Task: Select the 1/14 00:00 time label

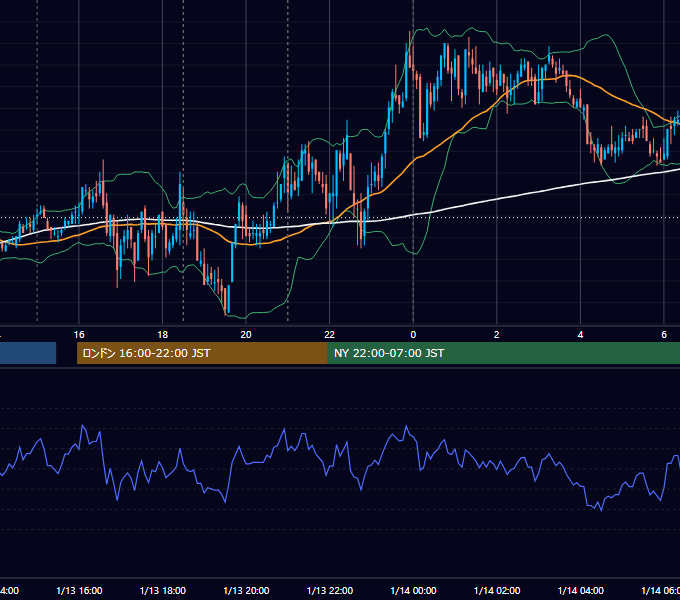Action: tap(413, 590)
